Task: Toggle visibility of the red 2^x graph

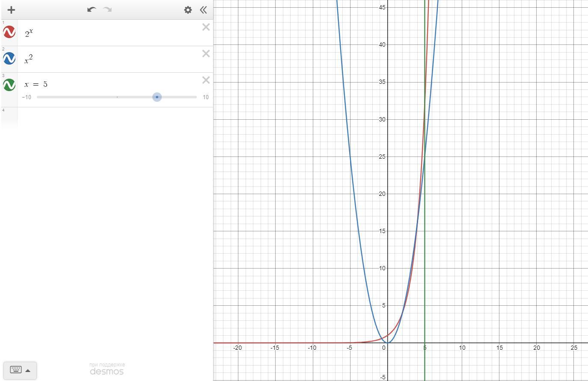Action: pos(9,32)
